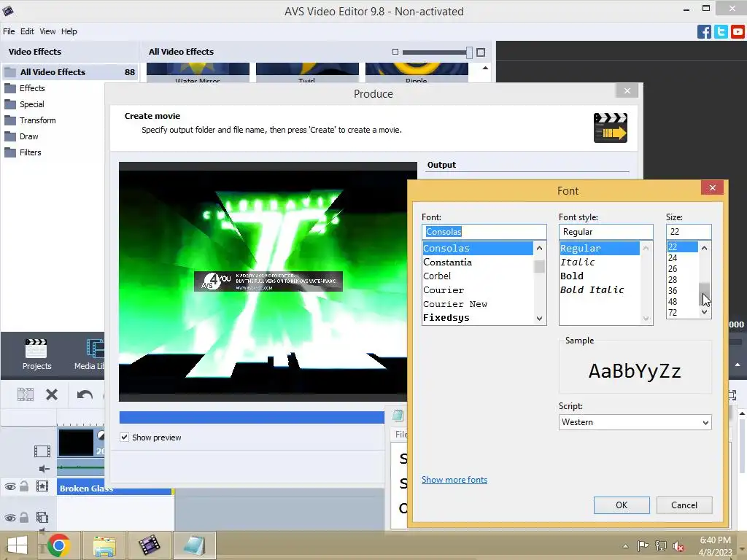Image resolution: width=747 pixels, height=560 pixels.
Task: Select the video track filmstrip icon
Action: coord(42,451)
